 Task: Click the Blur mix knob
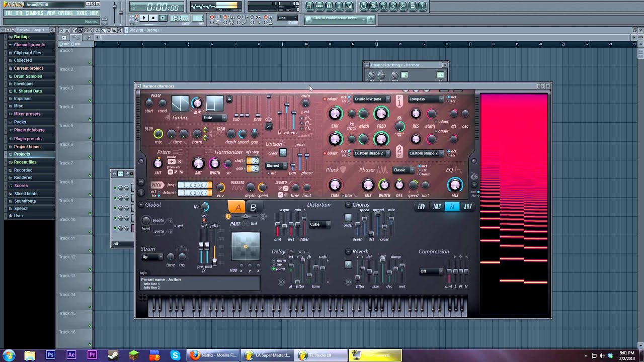[x=158, y=134]
